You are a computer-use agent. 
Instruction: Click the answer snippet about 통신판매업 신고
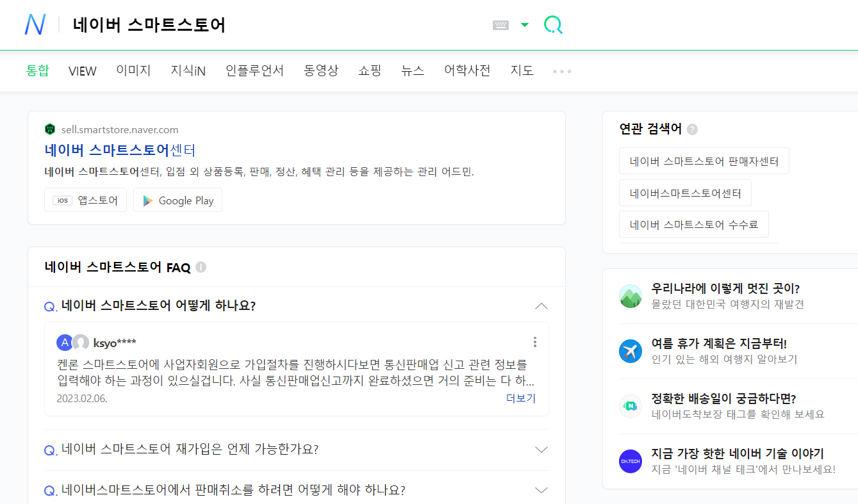click(x=295, y=373)
